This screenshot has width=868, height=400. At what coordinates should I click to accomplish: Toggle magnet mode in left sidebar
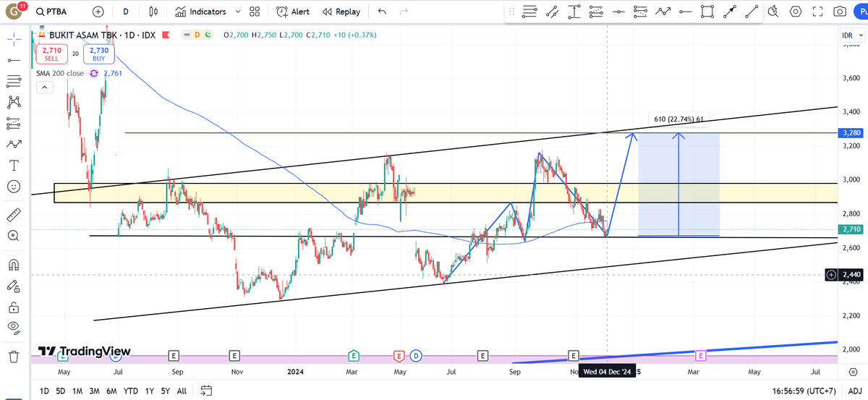[13, 264]
